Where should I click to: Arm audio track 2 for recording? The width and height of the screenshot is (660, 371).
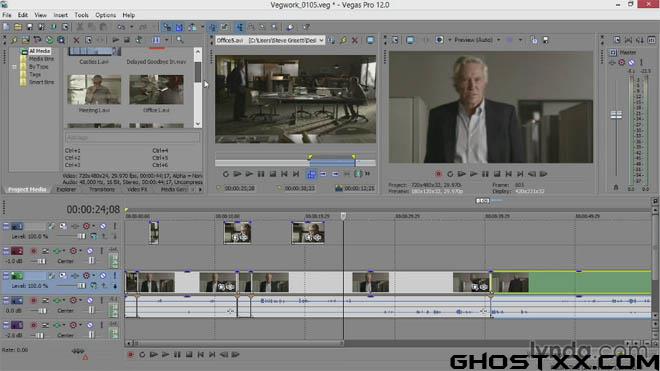pos(34,251)
